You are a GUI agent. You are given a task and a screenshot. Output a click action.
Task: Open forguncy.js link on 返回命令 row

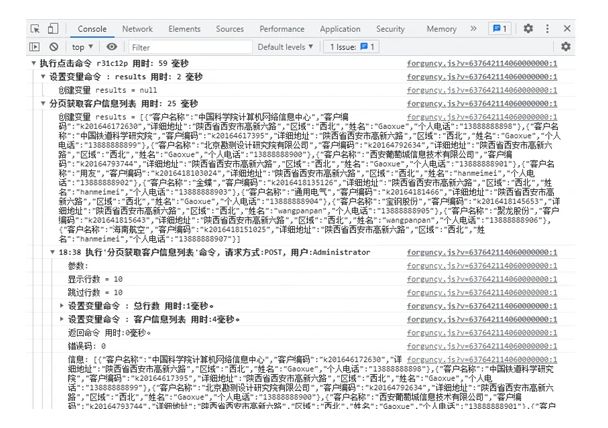point(482,333)
